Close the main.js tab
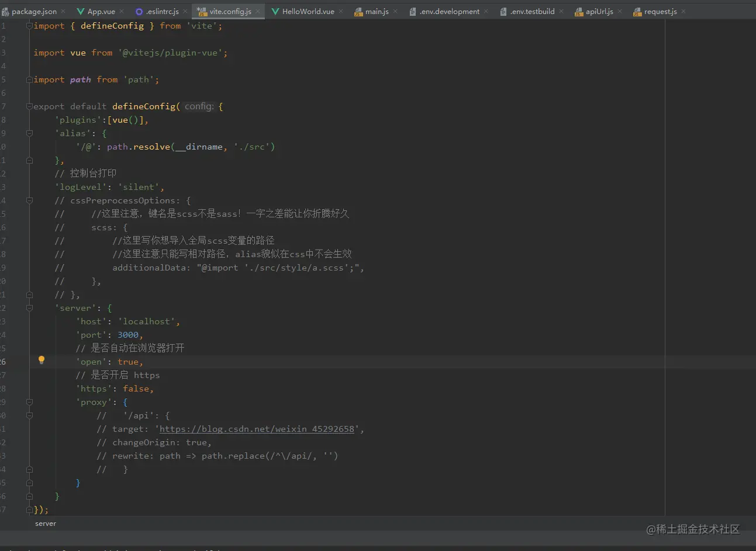756x551 pixels. (x=395, y=11)
